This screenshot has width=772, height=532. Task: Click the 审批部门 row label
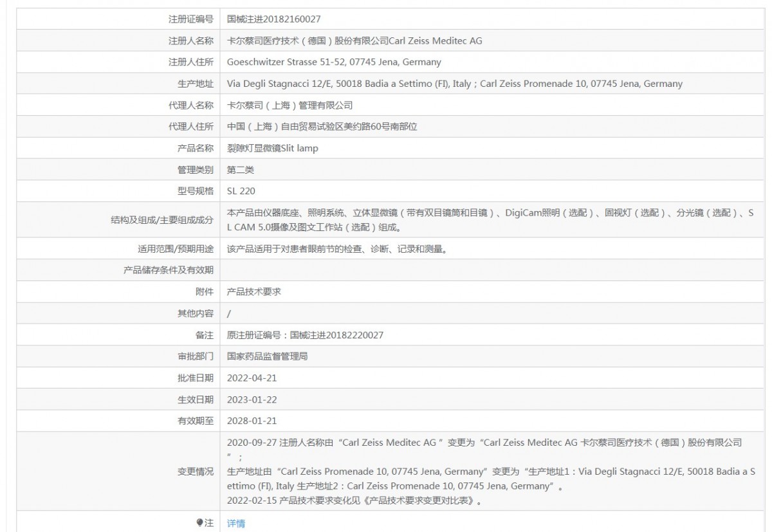click(196, 356)
